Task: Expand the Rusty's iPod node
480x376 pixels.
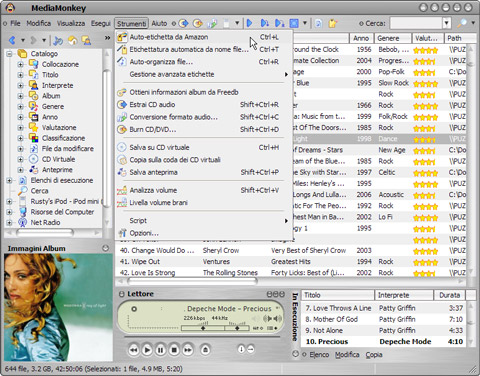Action: [x=10, y=201]
